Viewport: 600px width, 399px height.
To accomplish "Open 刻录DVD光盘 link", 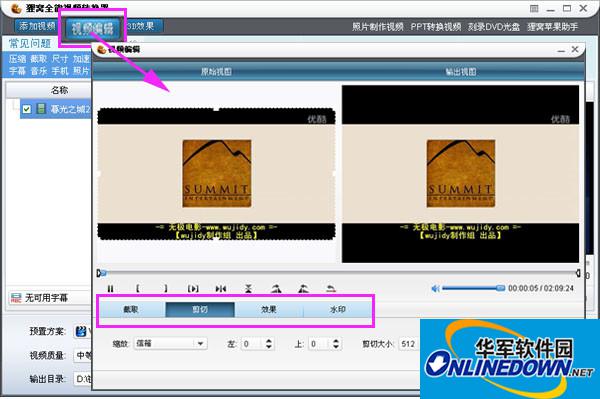I will point(494,27).
